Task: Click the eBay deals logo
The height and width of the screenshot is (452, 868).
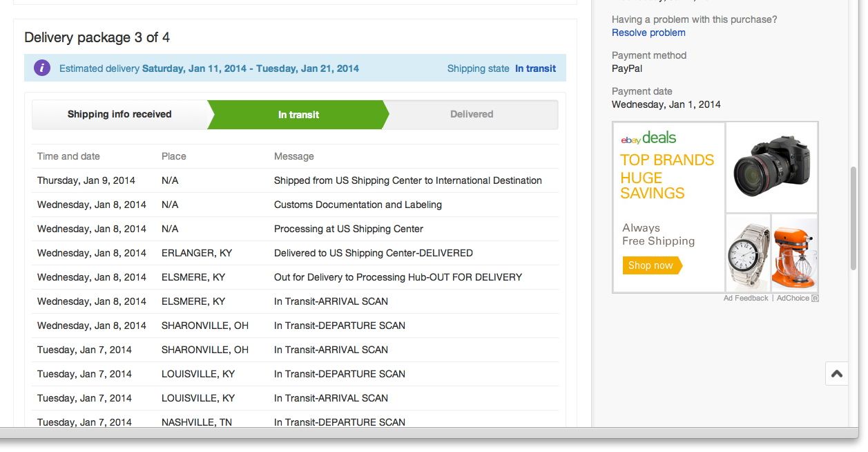Action: (x=648, y=138)
